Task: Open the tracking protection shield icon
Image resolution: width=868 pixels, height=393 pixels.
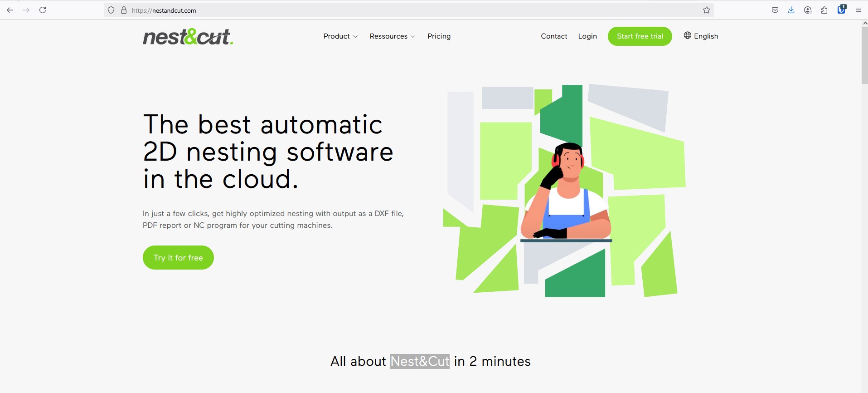Action: [111, 10]
